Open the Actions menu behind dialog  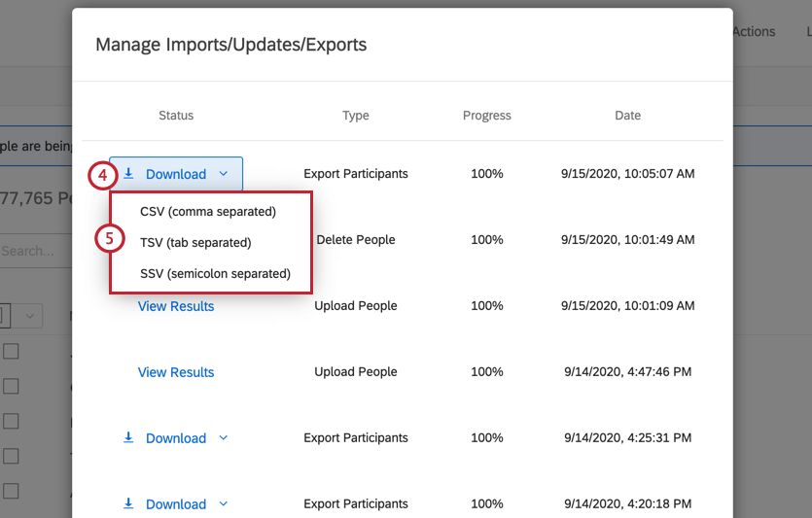754,31
